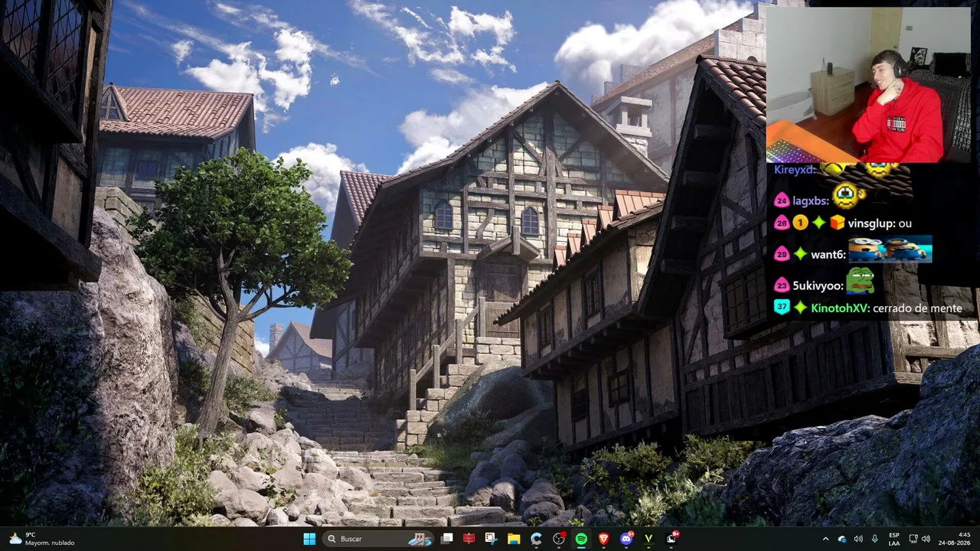Click the vinsglup username in chat
Image resolution: width=980 pixels, height=551 pixels.
click(x=871, y=223)
